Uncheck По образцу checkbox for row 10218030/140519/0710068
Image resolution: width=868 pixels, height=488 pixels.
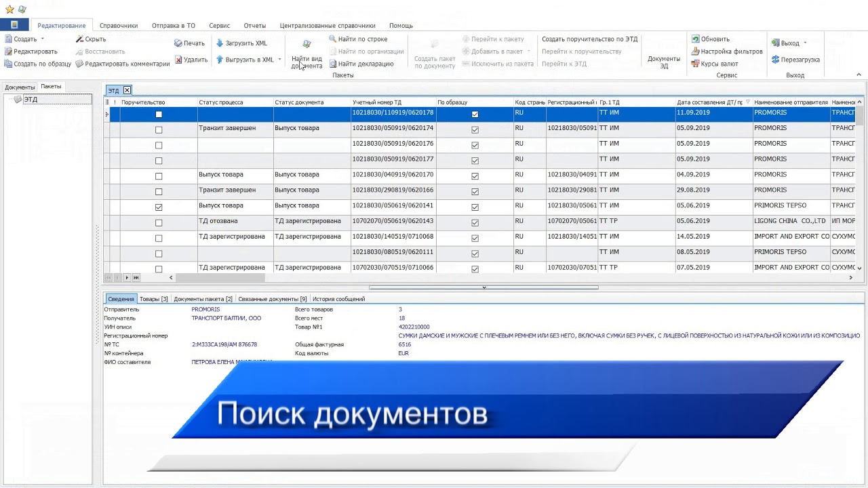[475, 239]
